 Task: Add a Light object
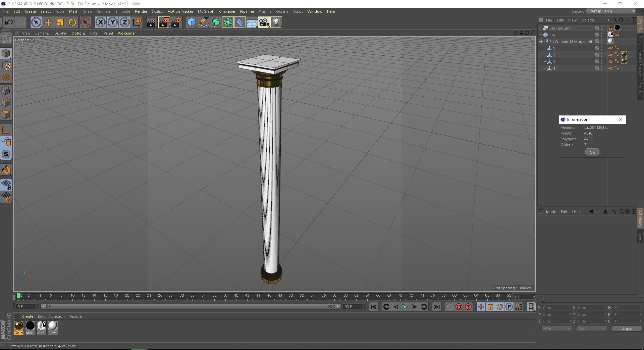coord(276,22)
